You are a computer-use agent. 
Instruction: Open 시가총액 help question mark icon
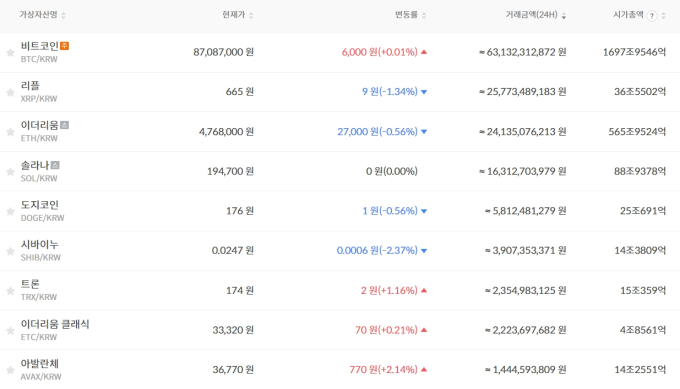[x=651, y=16]
